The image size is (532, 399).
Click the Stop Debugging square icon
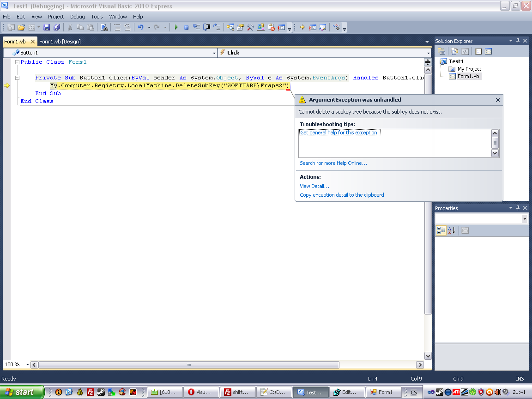[186, 28]
